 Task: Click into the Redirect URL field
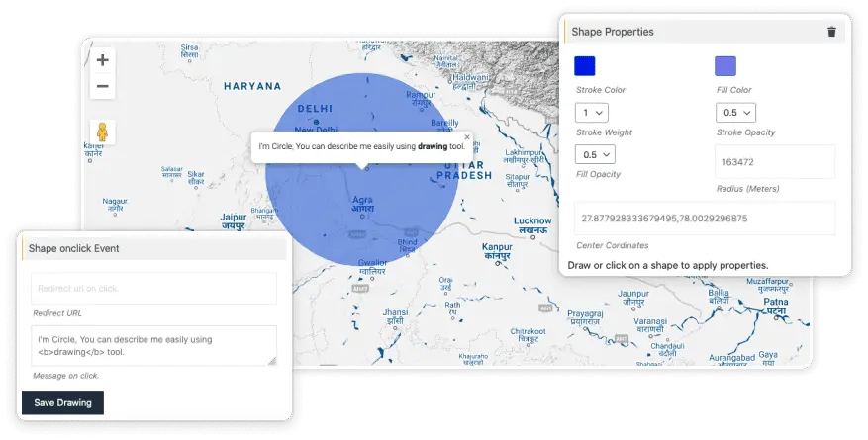[x=153, y=288]
